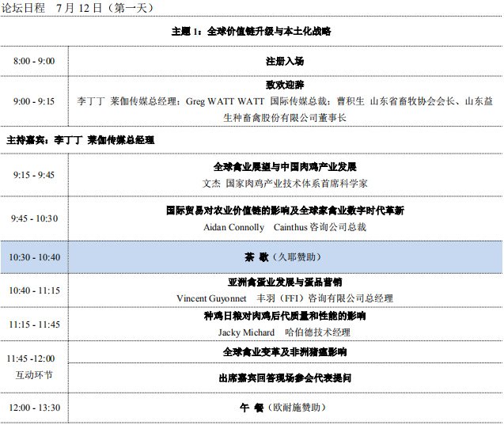Click the 9:00 - 9:15 time cell

(34, 101)
